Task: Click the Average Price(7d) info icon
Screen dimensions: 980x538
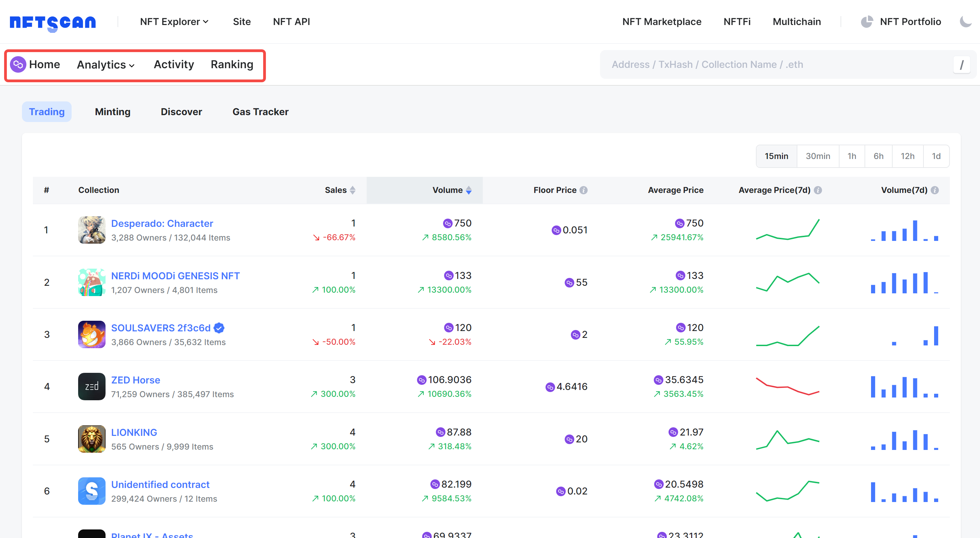Action: tap(818, 190)
